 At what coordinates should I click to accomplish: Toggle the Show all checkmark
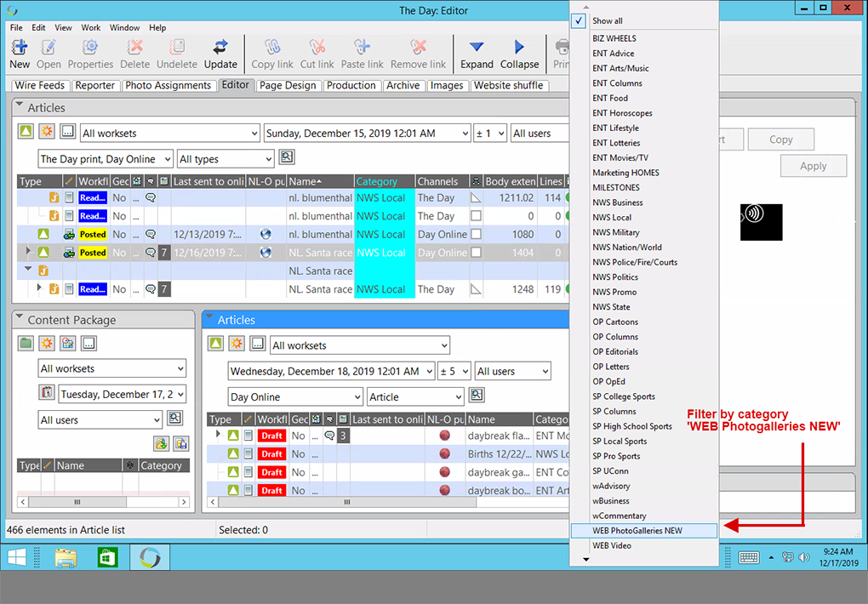pyautogui.click(x=579, y=21)
